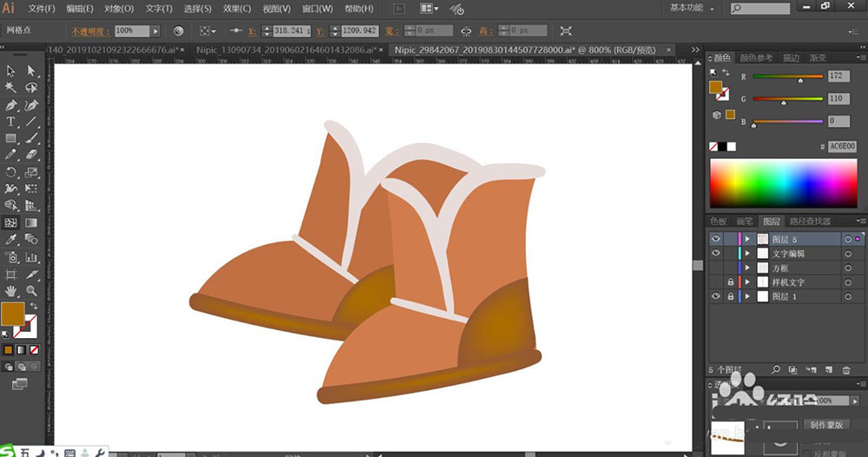
Task: Select the Mesh tool
Action: pos(11,222)
